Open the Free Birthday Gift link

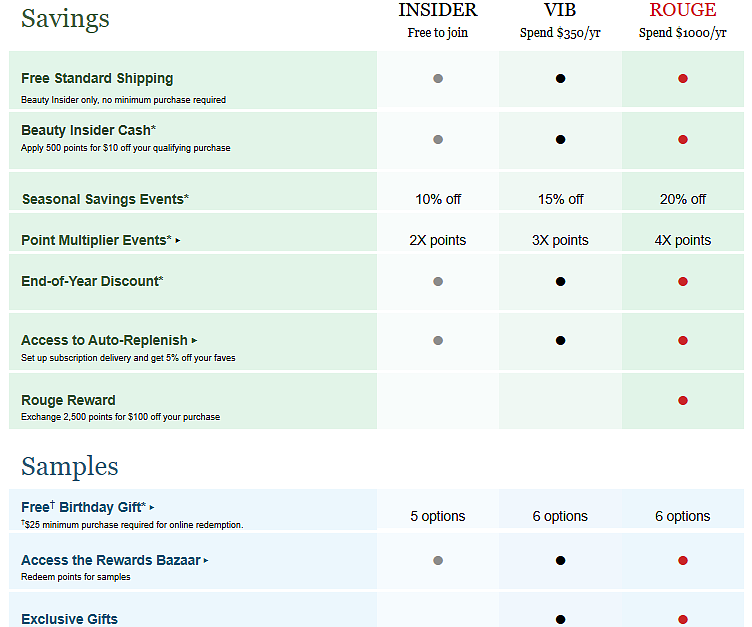coord(83,507)
